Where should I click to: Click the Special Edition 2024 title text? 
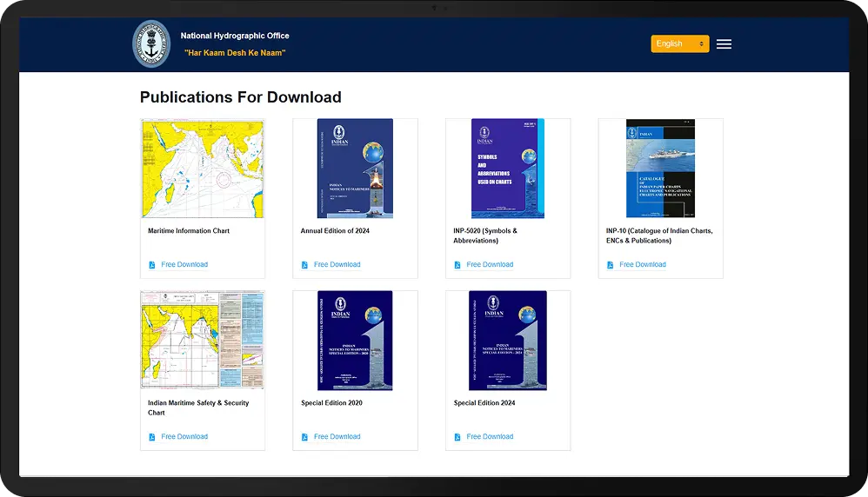pyautogui.click(x=484, y=403)
